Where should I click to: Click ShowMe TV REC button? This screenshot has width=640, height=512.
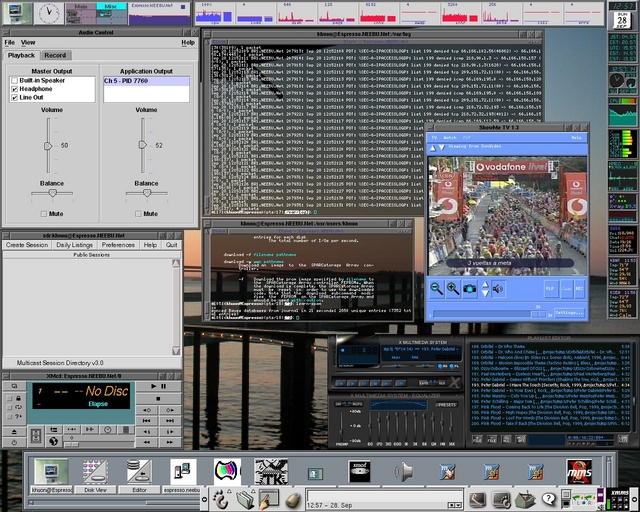point(580,289)
